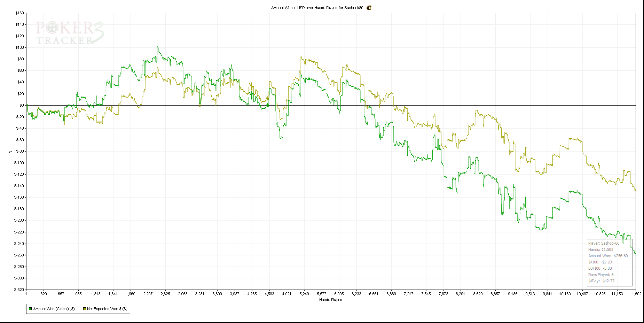Click the "$/100: -$2.23" stat line

pyautogui.click(x=600, y=262)
